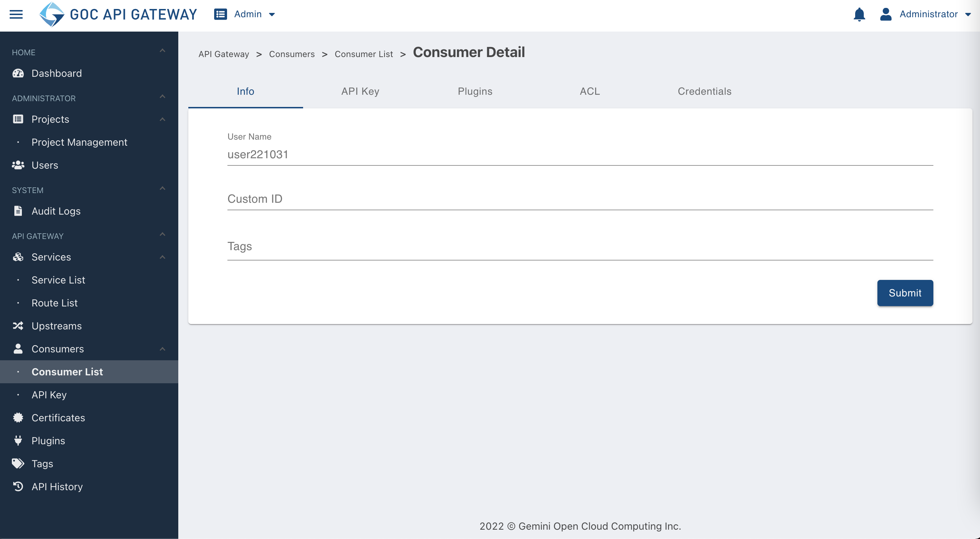Image resolution: width=980 pixels, height=539 pixels.
Task: Click the Projects list icon
Action: (18, 119)
